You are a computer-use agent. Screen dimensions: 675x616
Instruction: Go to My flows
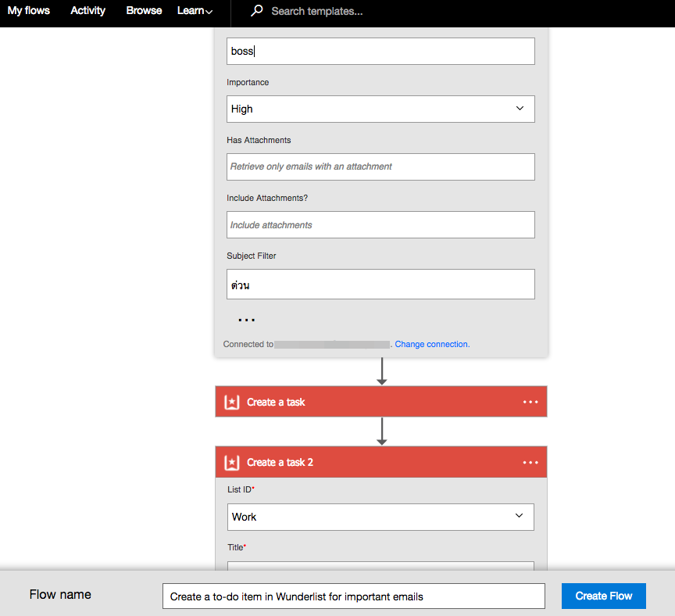click(29, 11)
